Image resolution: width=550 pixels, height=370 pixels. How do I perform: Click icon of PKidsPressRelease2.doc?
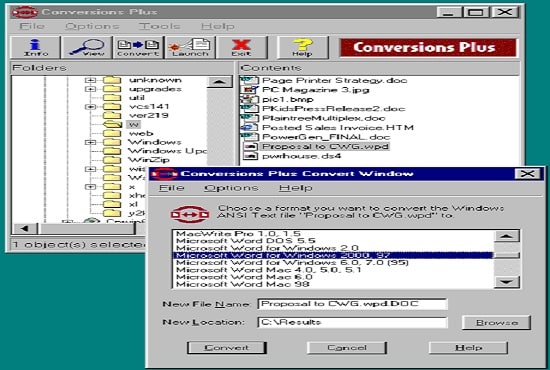pos(250,109)
